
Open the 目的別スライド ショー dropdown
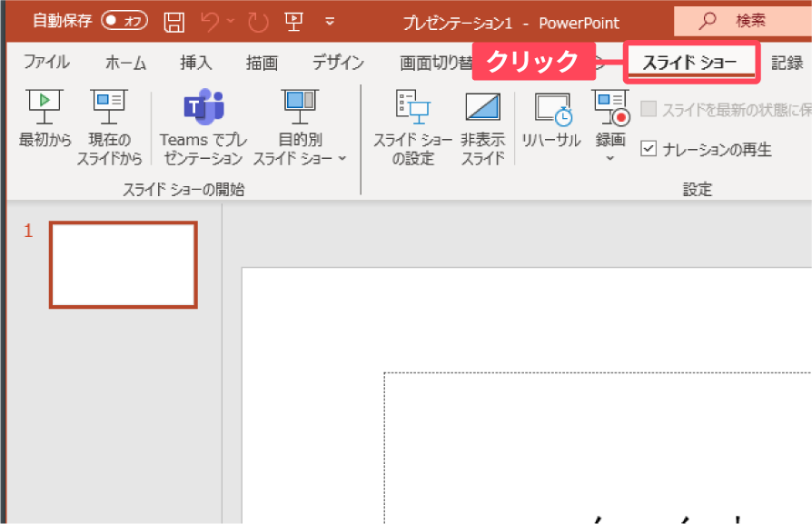point(300,127)
